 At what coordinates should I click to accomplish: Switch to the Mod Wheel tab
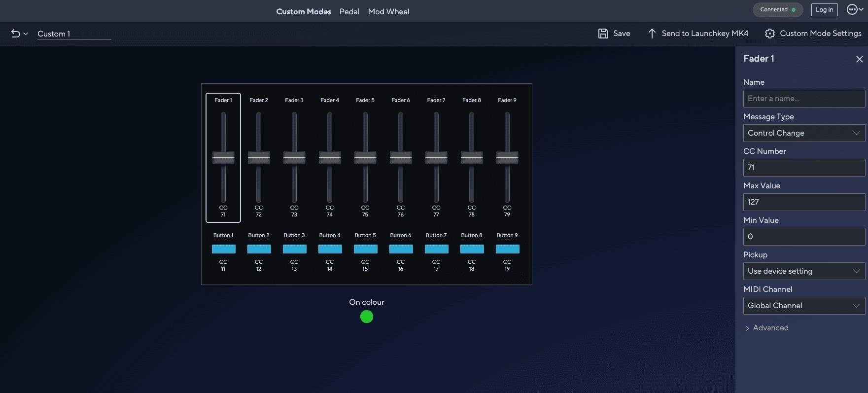tap(388, 11)
